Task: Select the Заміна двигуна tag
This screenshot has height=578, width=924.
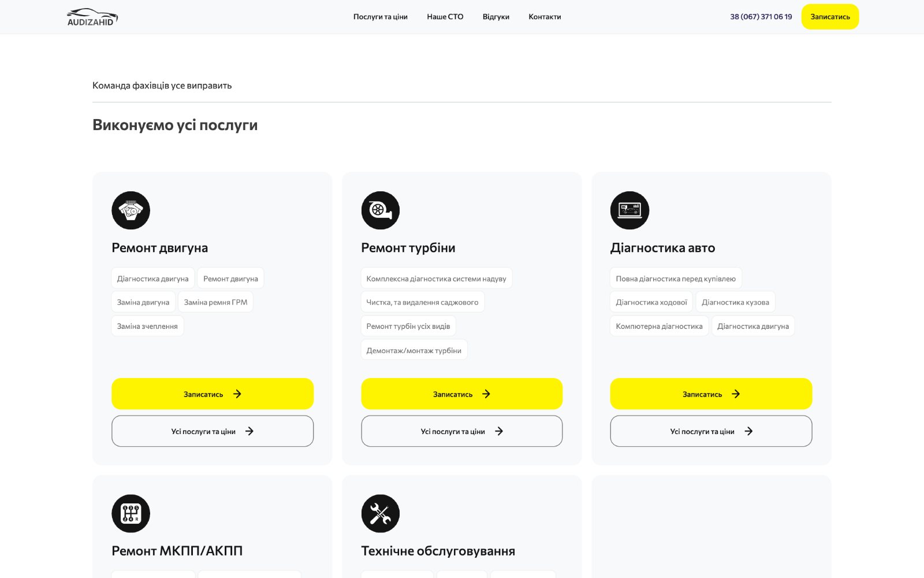Action: point(143,302)
